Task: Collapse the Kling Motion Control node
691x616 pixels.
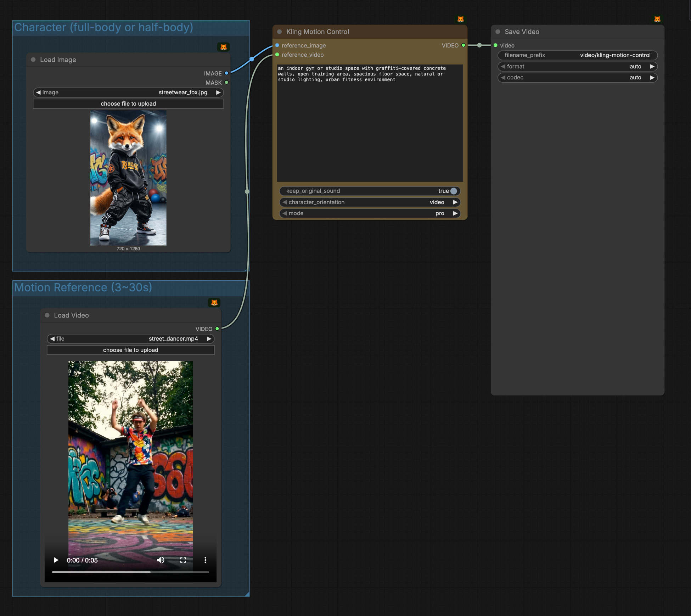Action: pos(279,32)
